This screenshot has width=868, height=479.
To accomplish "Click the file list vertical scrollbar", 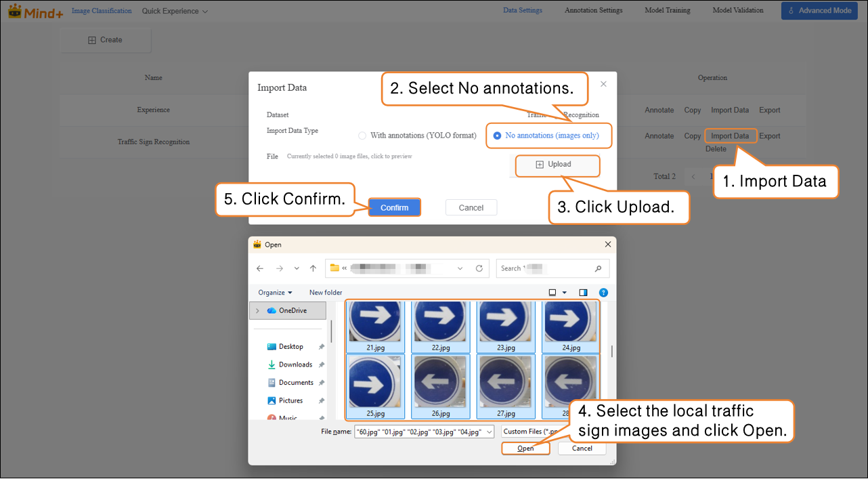I will coord(612,351).
